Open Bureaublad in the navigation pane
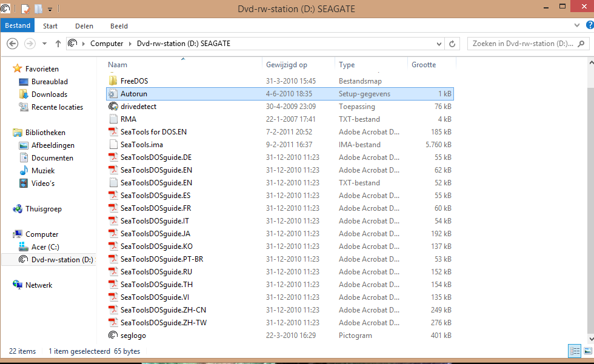This screenshot has height=364, width=594. pos(49,82)
